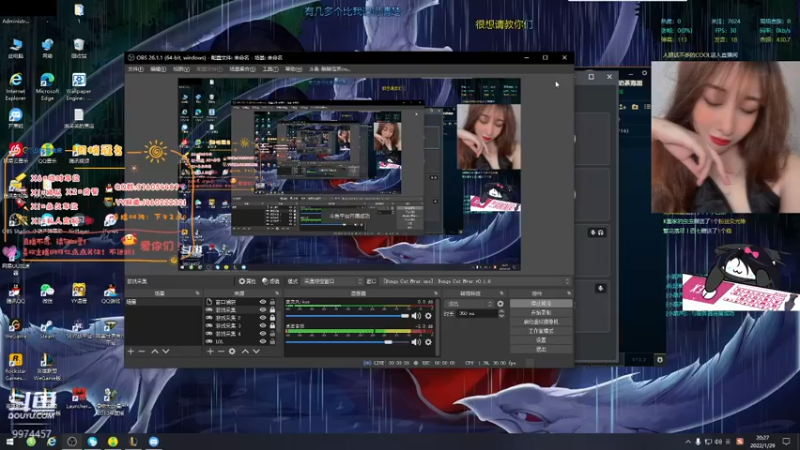Open 场景集合(S) menu in OBS

242,69
